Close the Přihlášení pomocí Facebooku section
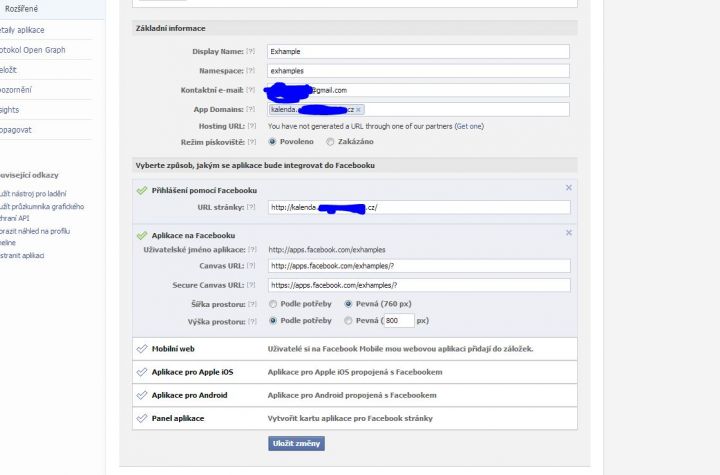This screenshot has width=720, height=475. point(568,187)
